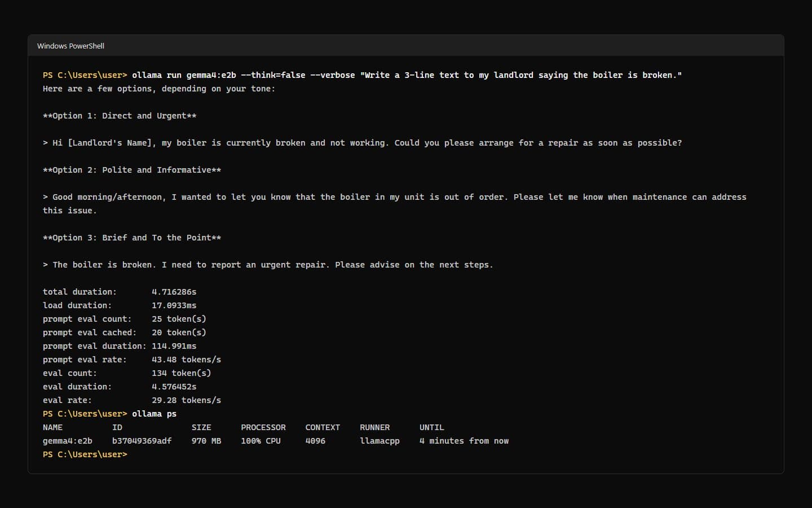Click the '**Option 3: Brief and To the Point**' heading

132,238
